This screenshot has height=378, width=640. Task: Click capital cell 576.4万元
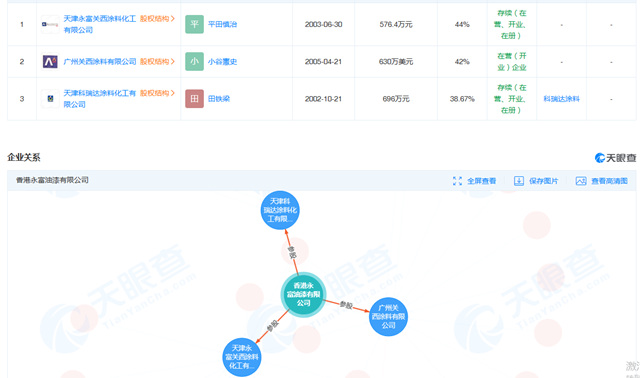tap(396, 24)
